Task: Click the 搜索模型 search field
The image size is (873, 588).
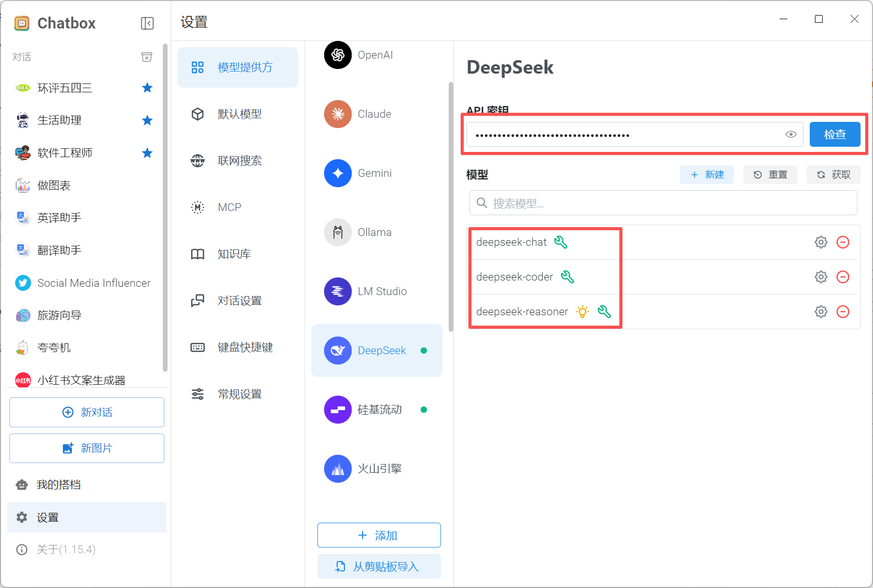Action: [x=663, y=203]
